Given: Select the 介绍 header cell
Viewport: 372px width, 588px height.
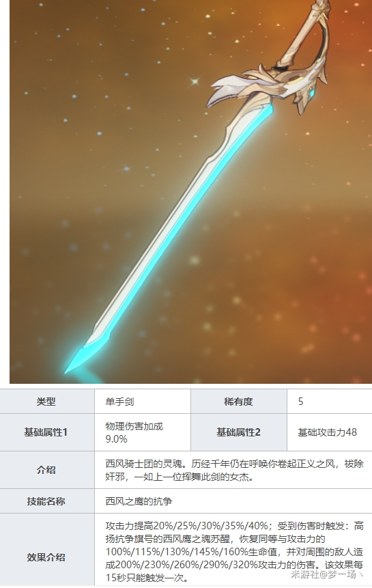Looking at the screenshot, I should click(x=47, y=470).
